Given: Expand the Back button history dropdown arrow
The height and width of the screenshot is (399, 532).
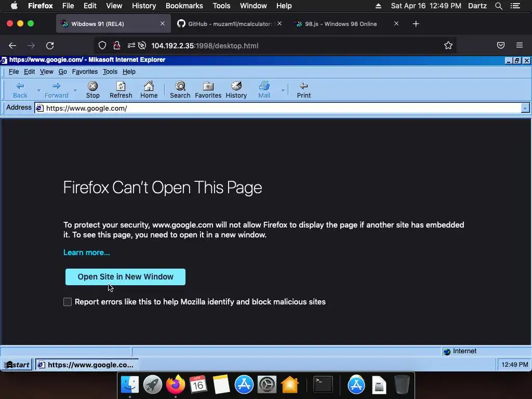Looking at the screenshot, I should (x=38, y=90).
